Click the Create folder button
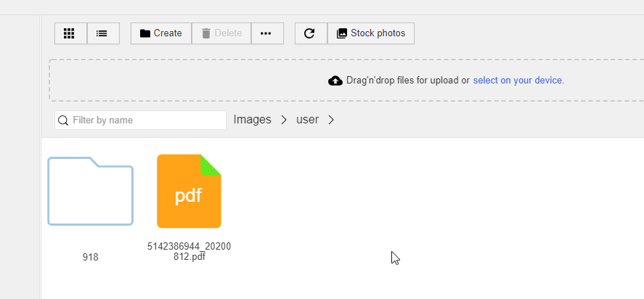The height and width of the screenshot is (299, 644). 161,33
